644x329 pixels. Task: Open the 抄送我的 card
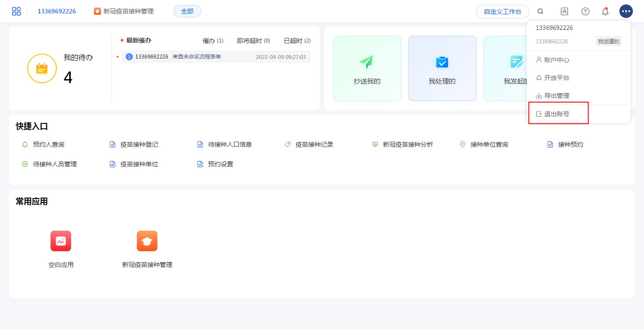click(x=367, y=68)
